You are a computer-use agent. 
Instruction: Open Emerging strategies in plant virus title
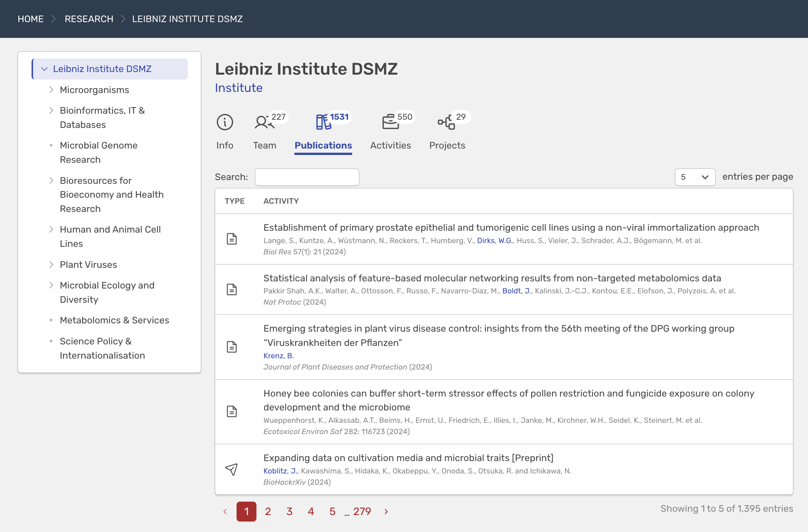(x=499, y=335)
